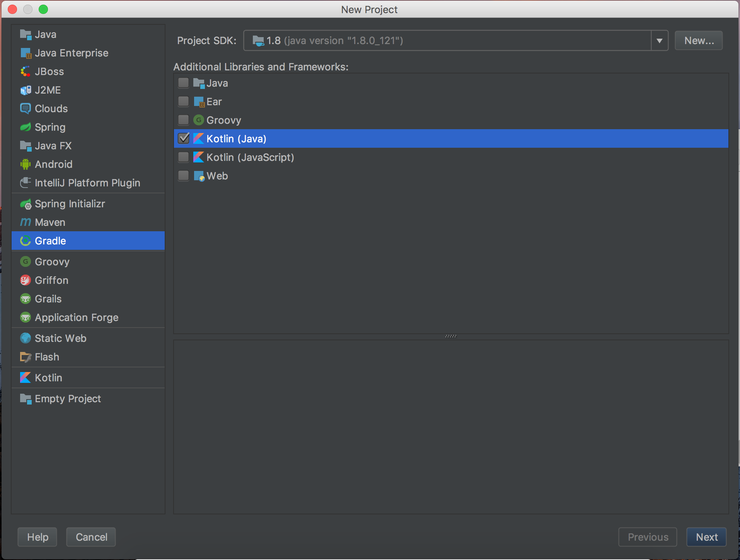Click the Maven m icon
The width and height of the screenshot is (740, 560).
click(x=26, y=222)
